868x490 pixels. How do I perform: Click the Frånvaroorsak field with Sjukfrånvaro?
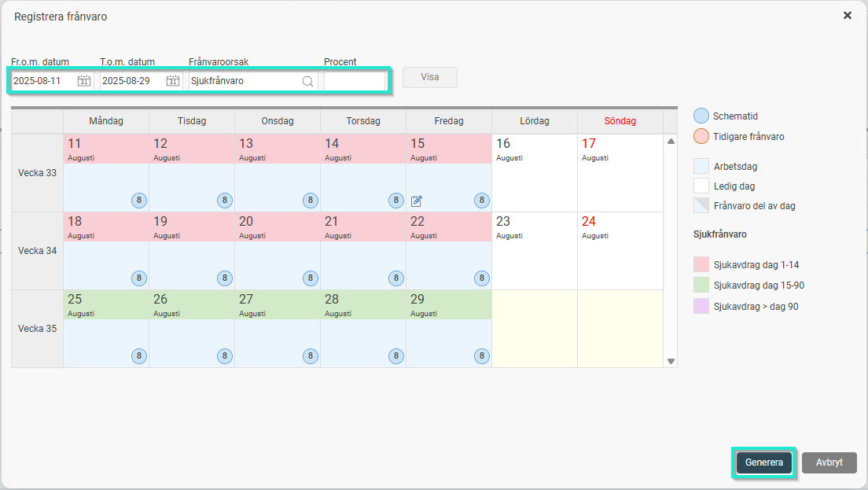coord(244,81)
